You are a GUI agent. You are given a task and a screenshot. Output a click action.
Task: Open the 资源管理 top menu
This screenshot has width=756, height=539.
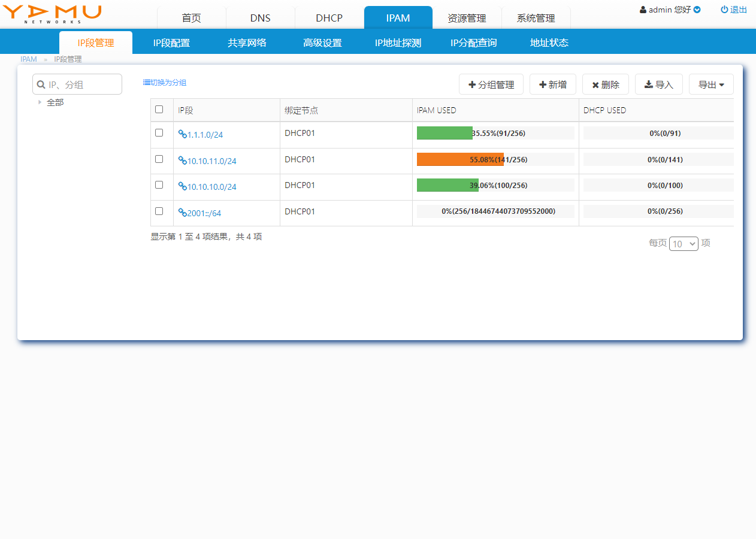(x=467, y=18)
